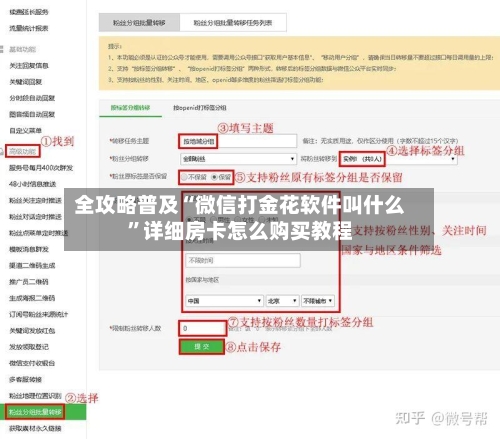The height and width of the screenshot is (439, 500).
Task: Open the 流量统计报表 sidebar entry
Action: (x=29, y=28)
